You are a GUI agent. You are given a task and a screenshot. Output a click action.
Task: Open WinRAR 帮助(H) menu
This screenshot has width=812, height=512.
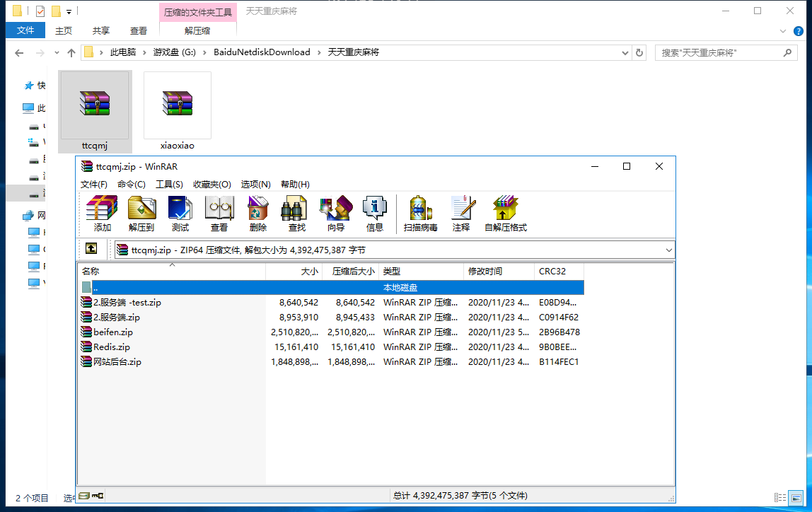[x=295, y=185]
